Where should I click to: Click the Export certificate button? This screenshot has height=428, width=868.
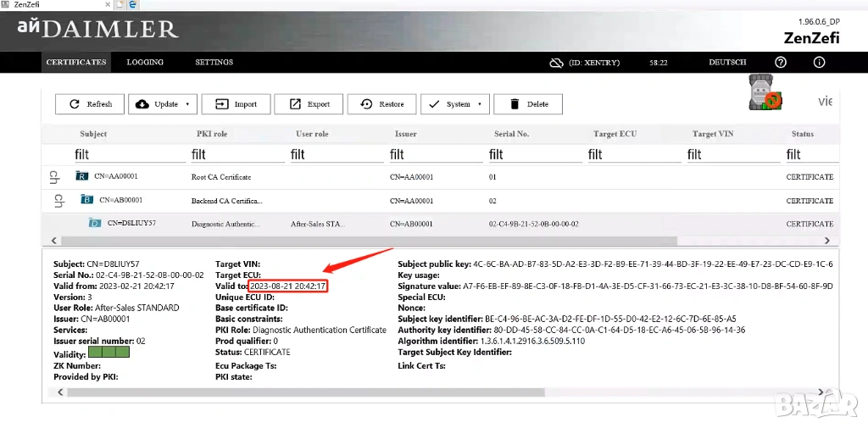pyautogui.click(x=309, y=104)
